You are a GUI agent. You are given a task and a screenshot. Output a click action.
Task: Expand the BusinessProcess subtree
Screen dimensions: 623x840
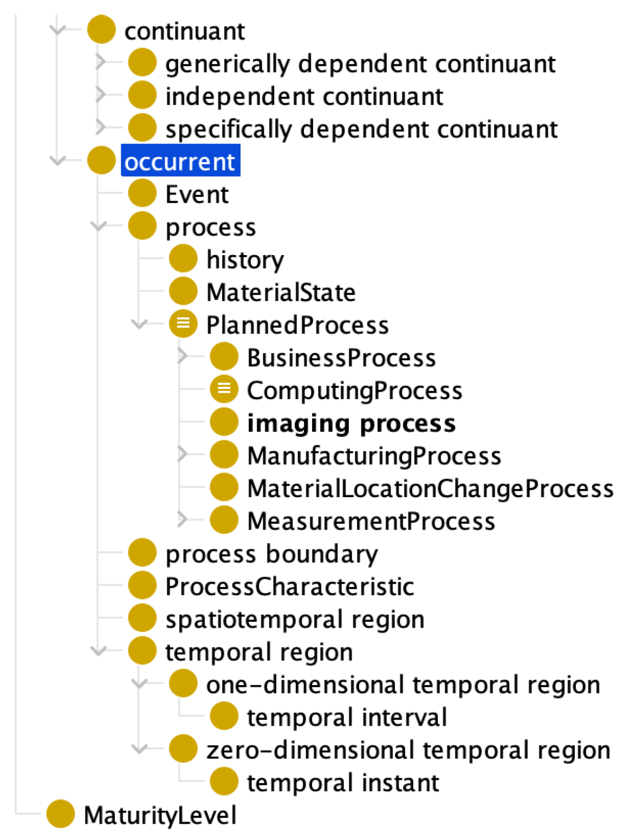coord(183,356)
